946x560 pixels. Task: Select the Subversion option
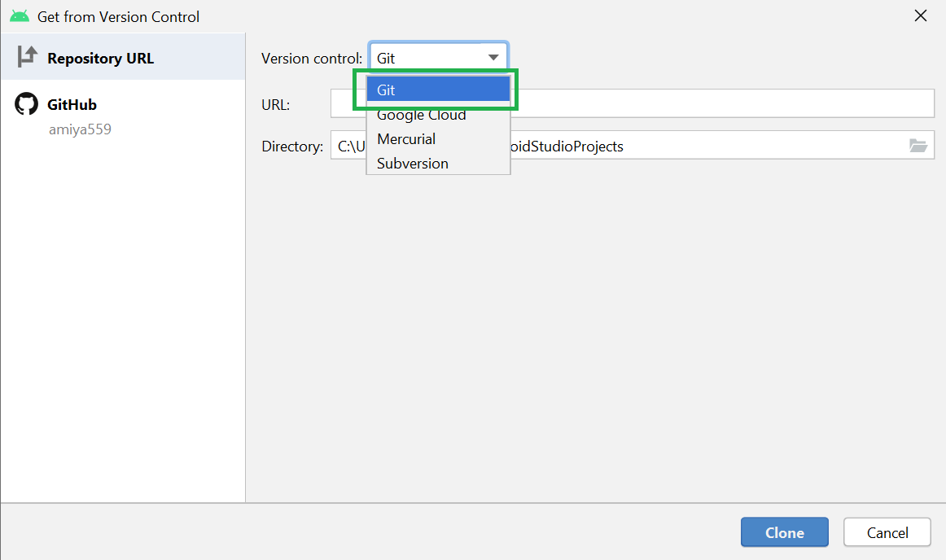tap(413, 164)
